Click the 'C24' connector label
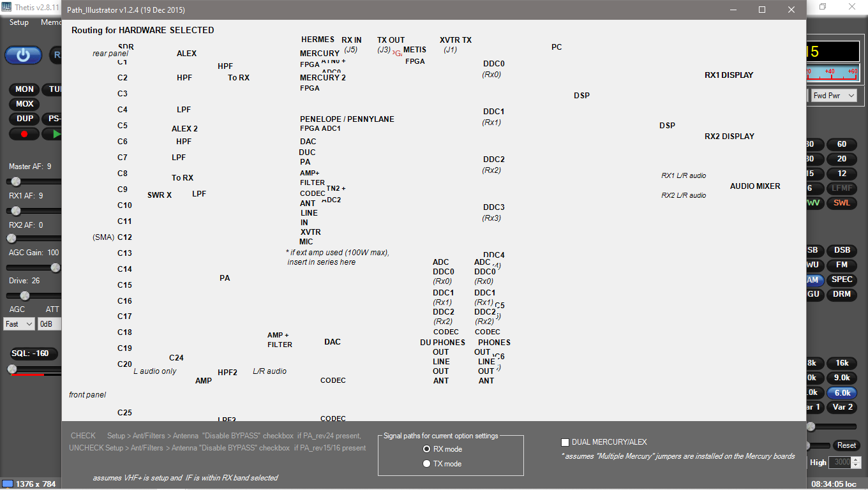868x490 pixels. [176, 358]
